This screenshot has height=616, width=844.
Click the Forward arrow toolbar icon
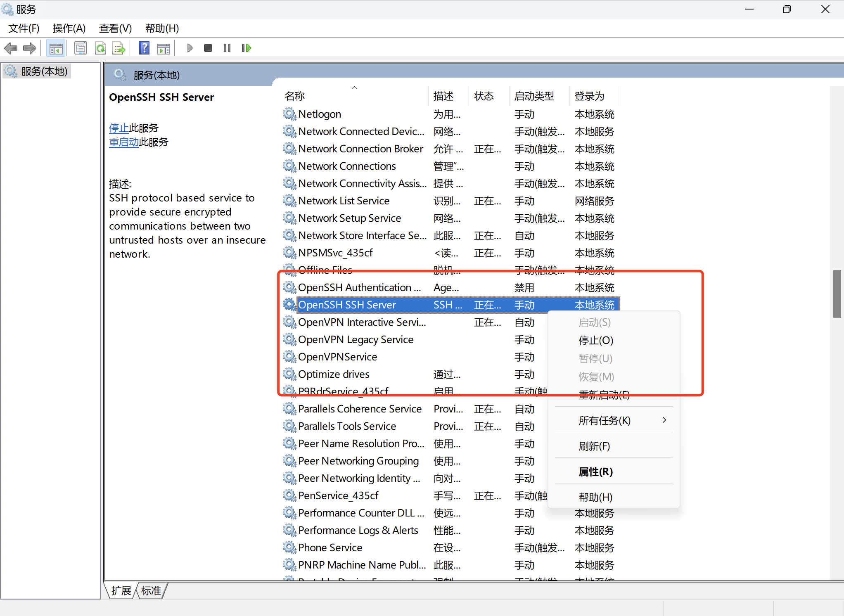(x=30, y=48)
